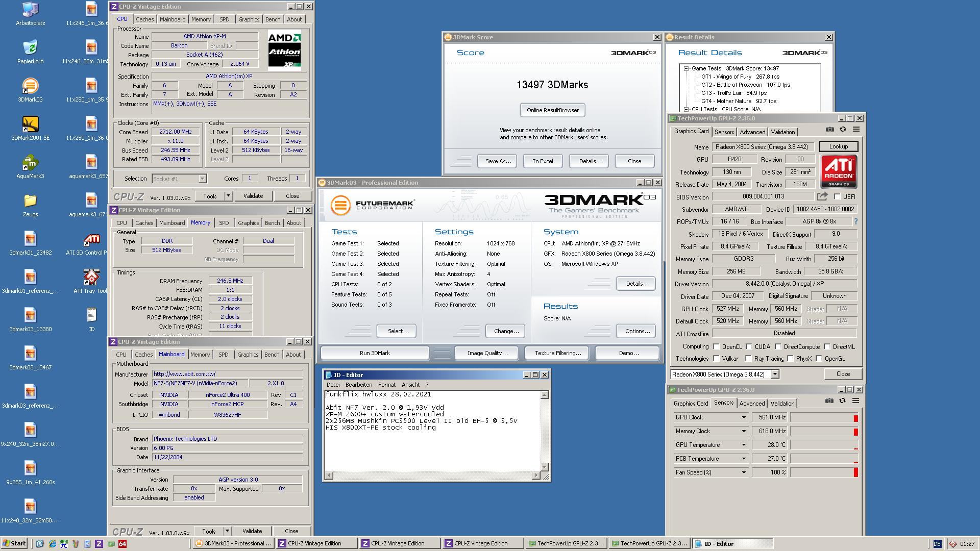Click the camera icon in the GPU-Z Sensors window
Screen dimensions: 980x551
pyautogui.click(x=829, y=401)
